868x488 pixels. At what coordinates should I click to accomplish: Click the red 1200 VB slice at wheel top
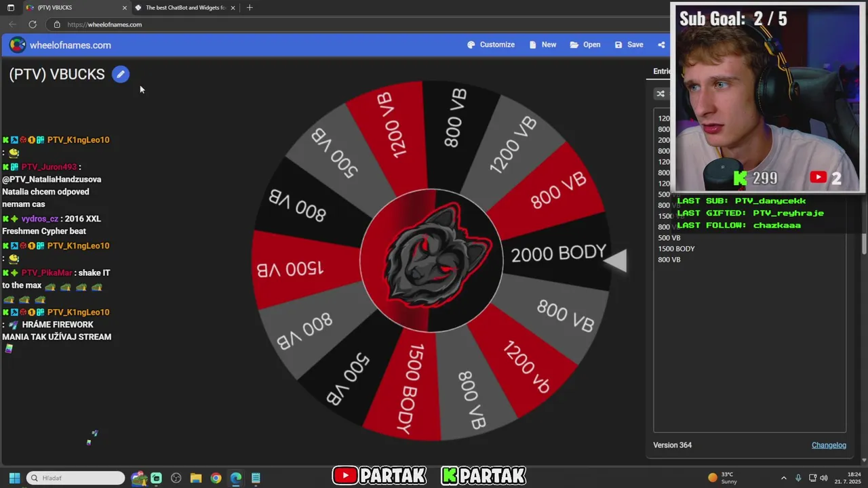click(x=391, y=126)
